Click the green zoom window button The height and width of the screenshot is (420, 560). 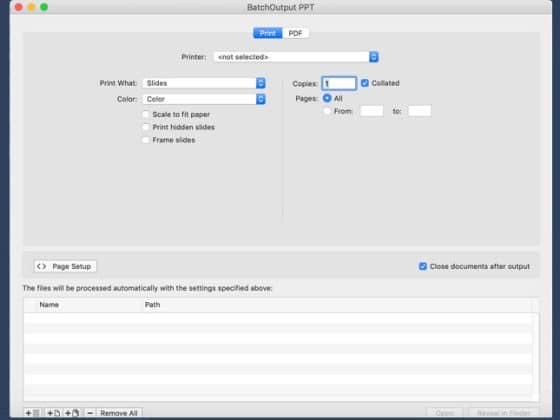44,7
